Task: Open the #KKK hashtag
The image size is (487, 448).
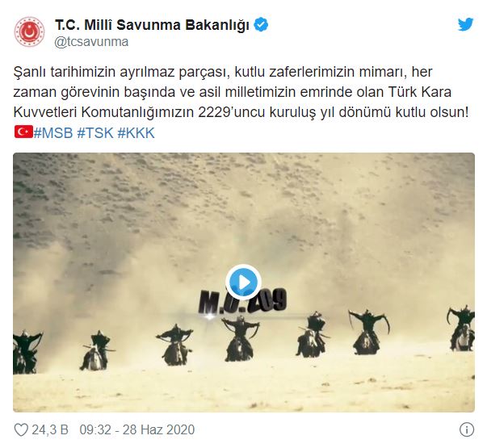Action: [136, 133]
